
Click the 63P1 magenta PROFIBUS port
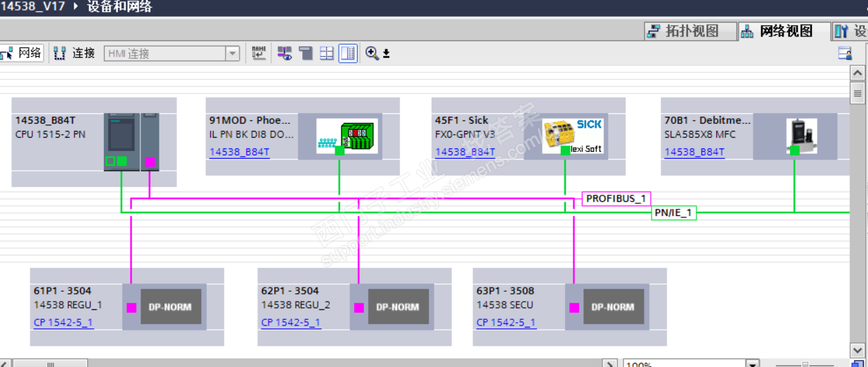574,307
